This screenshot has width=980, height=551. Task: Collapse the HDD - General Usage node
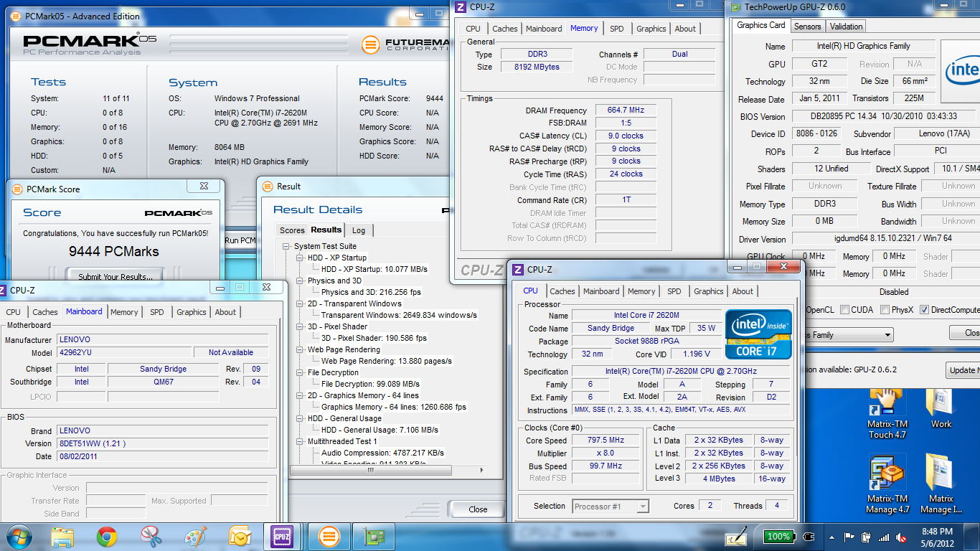point(301,418)
